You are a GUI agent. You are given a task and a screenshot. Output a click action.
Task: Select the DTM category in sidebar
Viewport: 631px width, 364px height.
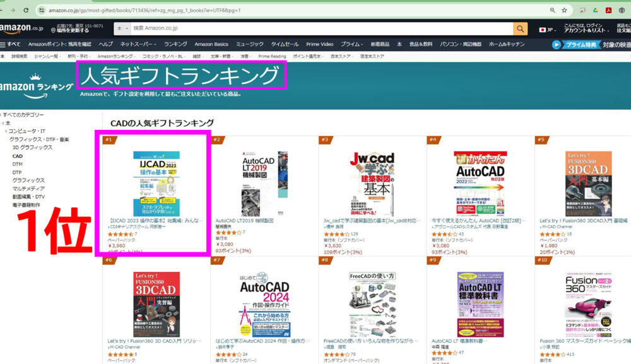17,164
